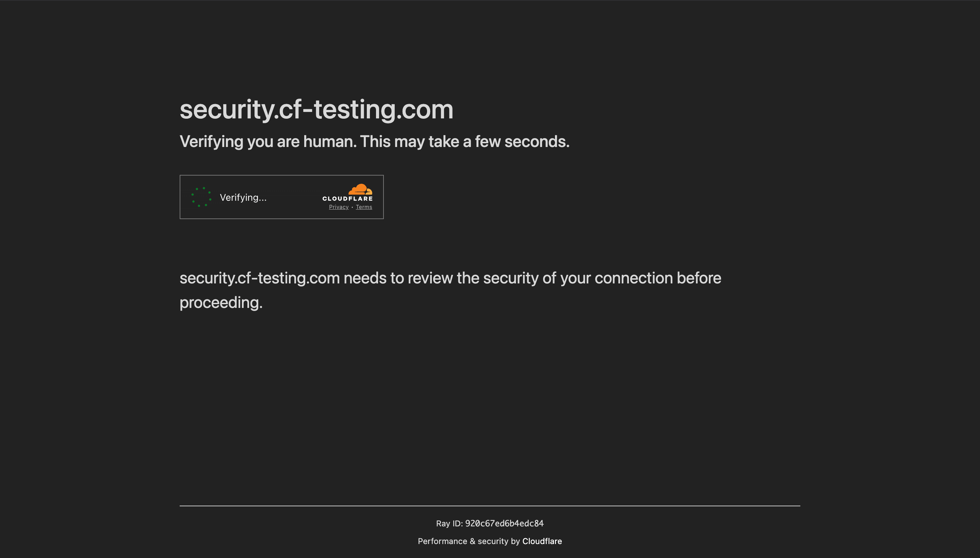Viewport: 980px width, 558px height.
Task: Click the Cloudflare link in the footer
Action: tap(542, 541)
